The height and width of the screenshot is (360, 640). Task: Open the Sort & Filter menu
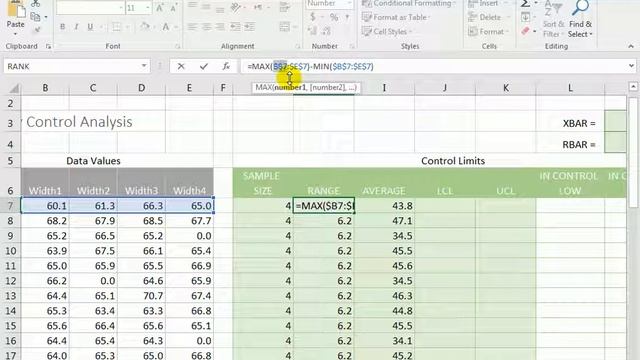coord(553,19)
